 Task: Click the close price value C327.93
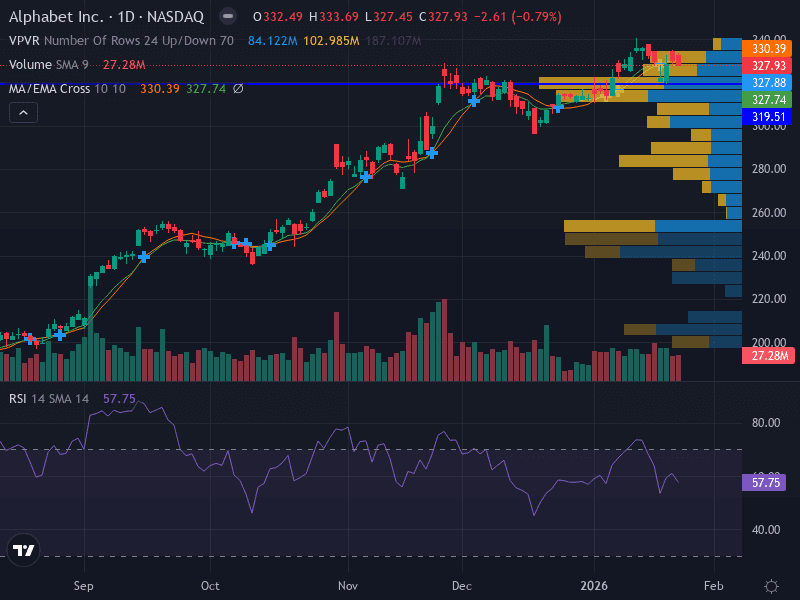tap(443, 17)
